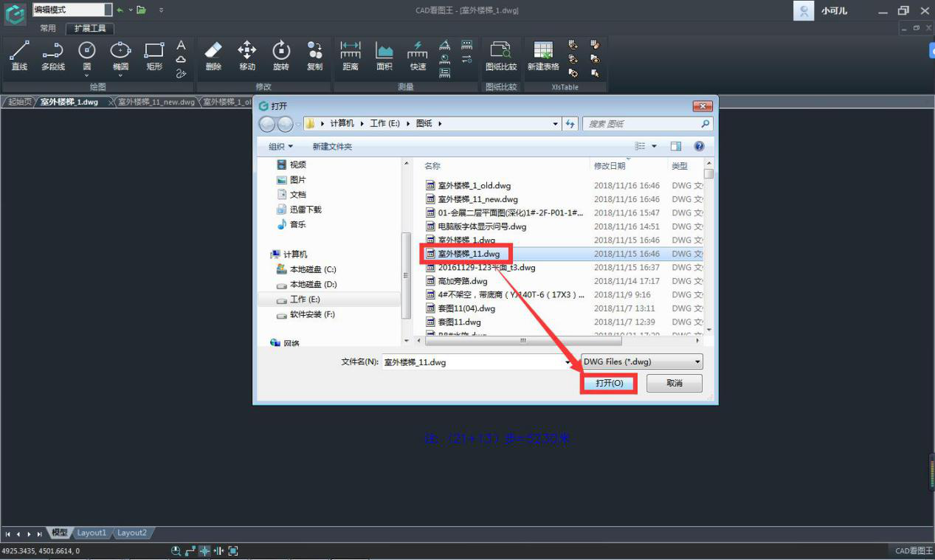935x560 pixels.
Task: Expand the 组织 organize menu
Action: click(280, 147)
